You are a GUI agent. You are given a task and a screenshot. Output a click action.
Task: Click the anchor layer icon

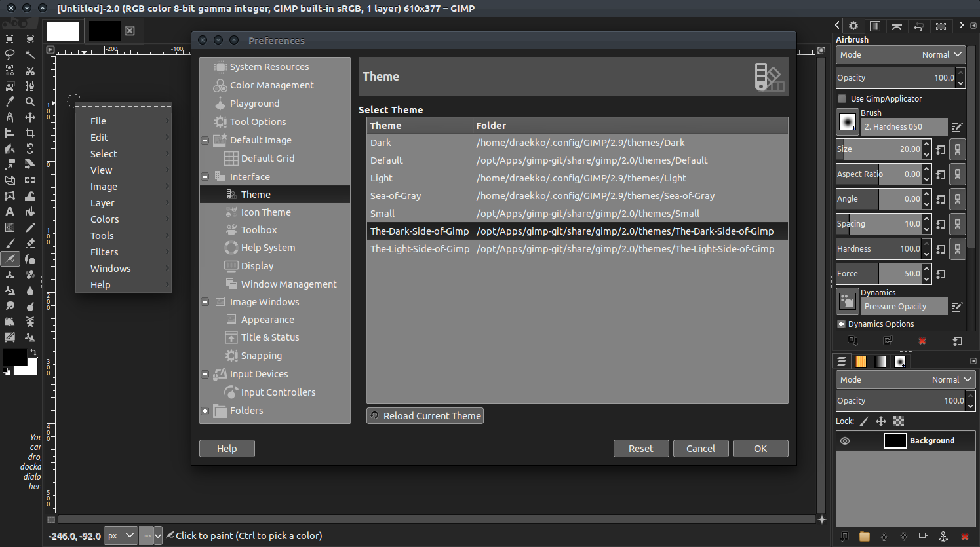click(943, 537)
